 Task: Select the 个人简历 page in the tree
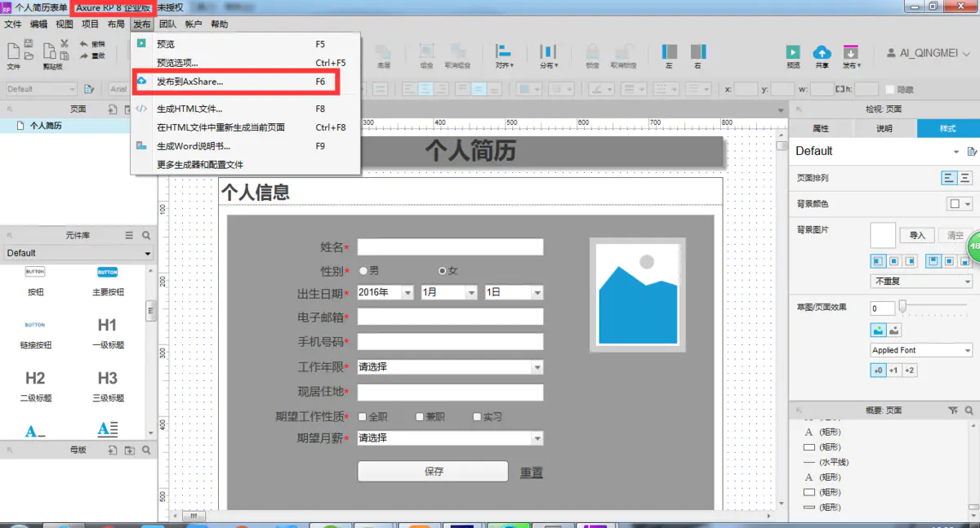point(46,126)
